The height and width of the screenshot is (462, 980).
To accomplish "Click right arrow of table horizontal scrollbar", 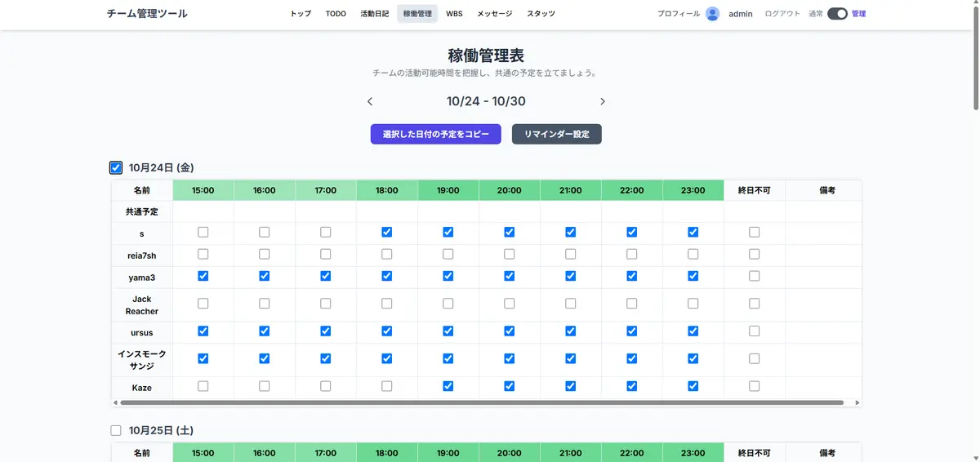I will pos(857,402).
